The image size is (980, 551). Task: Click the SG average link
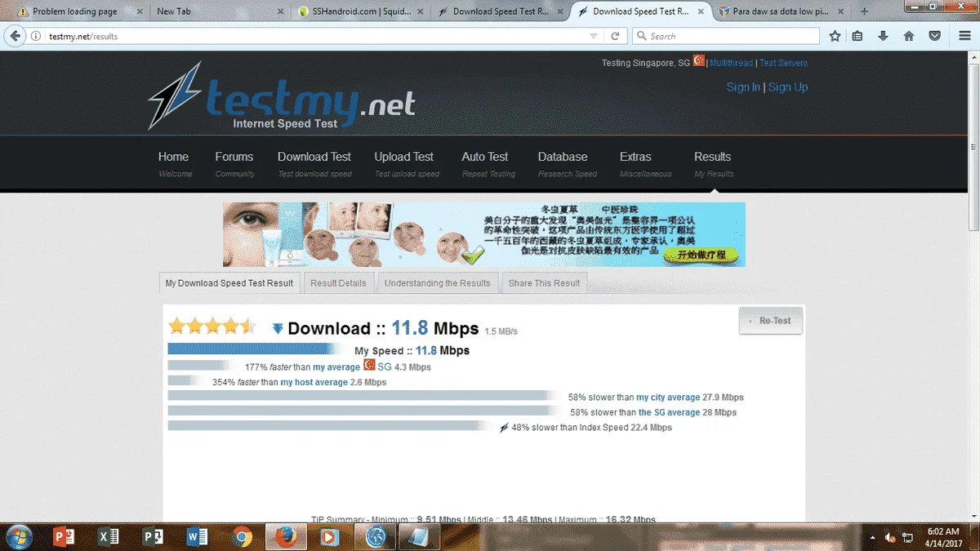669,412
